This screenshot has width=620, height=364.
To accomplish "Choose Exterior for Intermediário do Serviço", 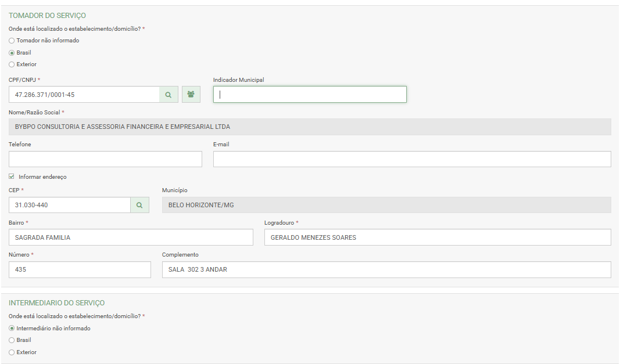I will point(12,352).
